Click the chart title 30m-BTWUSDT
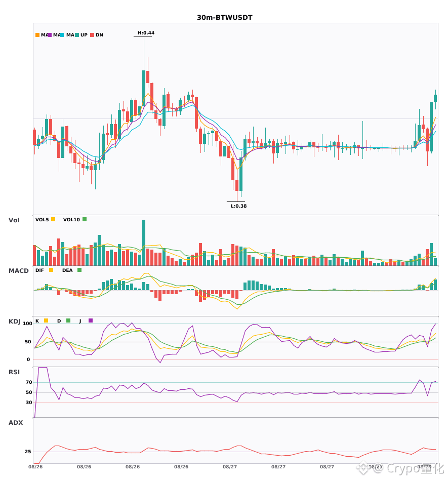This screenshot has width=448, height=481. pos(224,18)
